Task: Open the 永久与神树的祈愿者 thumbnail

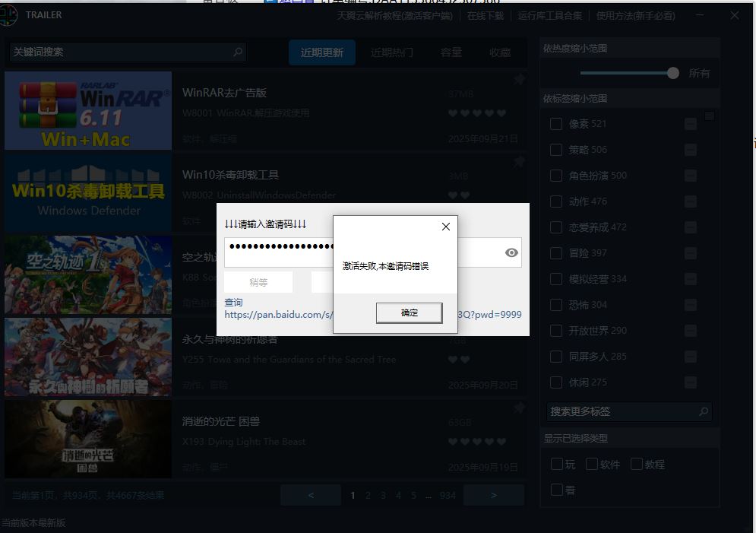Action: [88, 357]
